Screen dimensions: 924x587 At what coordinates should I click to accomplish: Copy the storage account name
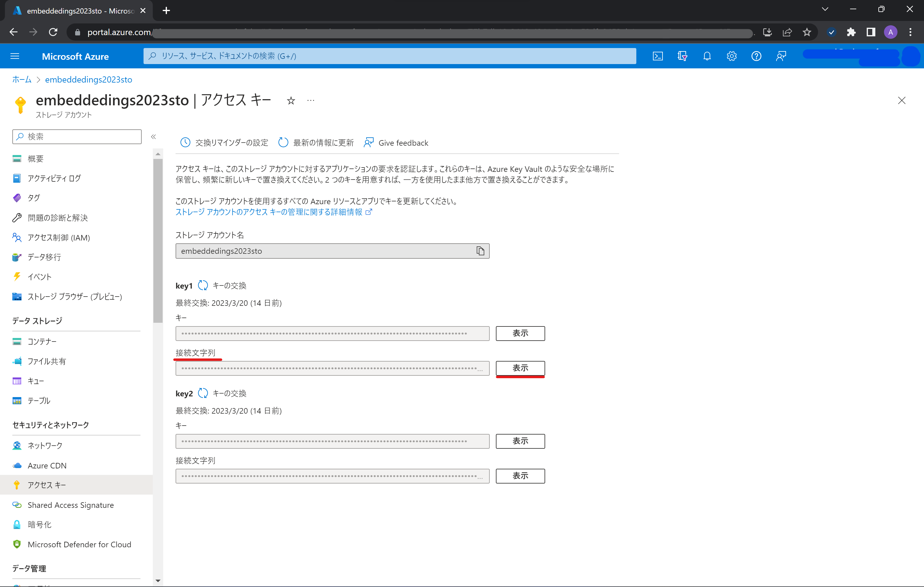pos(480,251)
